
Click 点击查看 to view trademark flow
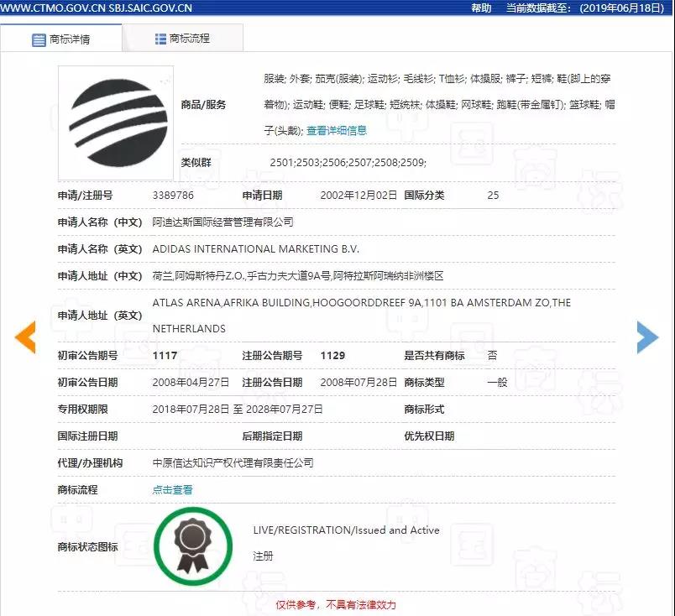coord(172,489)
